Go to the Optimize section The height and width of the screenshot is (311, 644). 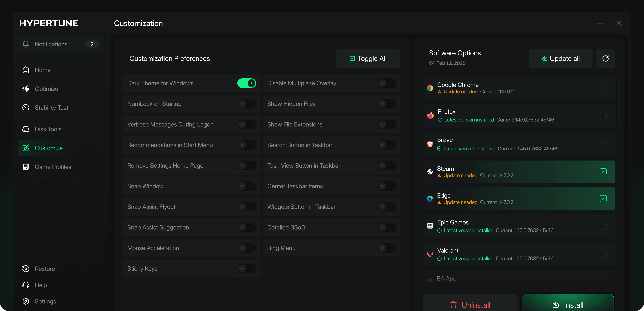(x=61, y=89)
